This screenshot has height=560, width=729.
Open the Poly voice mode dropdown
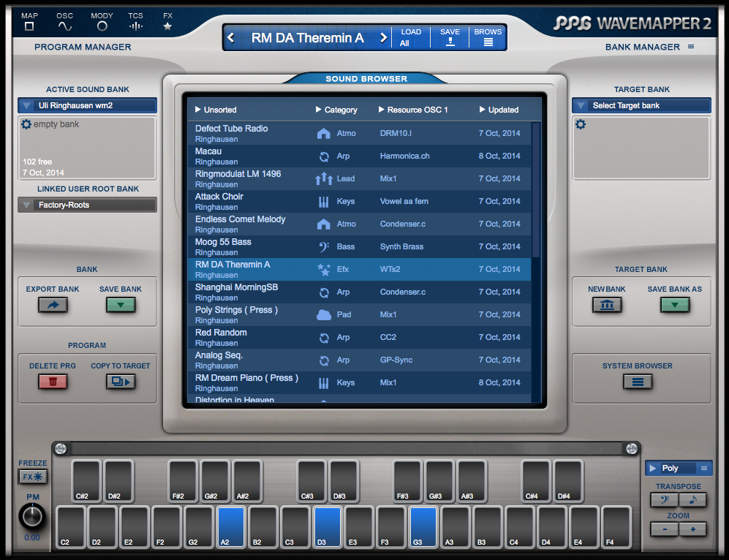679,468
